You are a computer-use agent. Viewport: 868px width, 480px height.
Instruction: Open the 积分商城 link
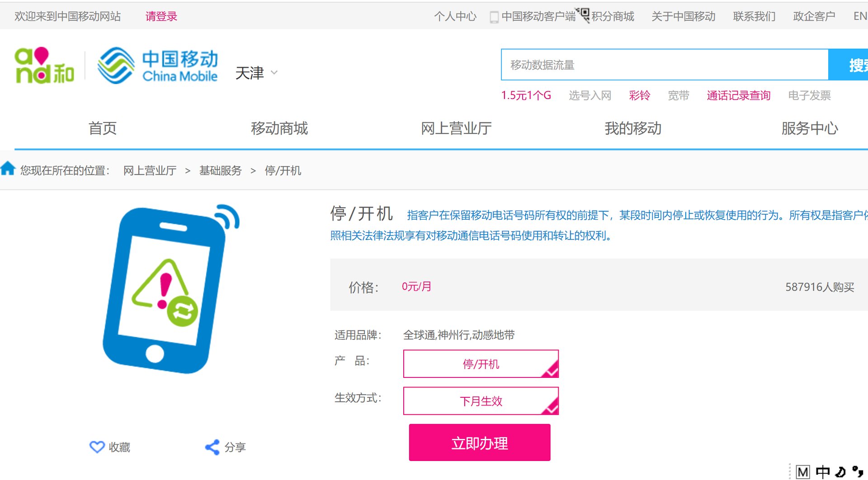[x=613, y=17]
